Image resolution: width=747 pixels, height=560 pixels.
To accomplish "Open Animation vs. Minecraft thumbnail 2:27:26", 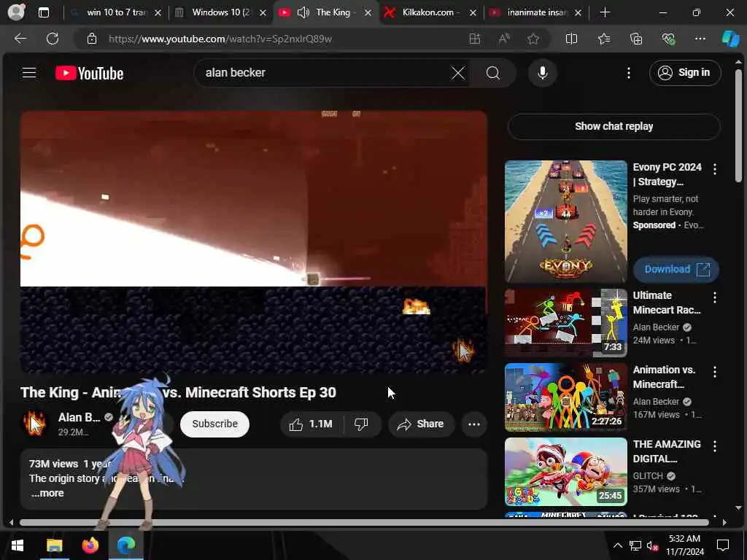I will tap(565, 397).
